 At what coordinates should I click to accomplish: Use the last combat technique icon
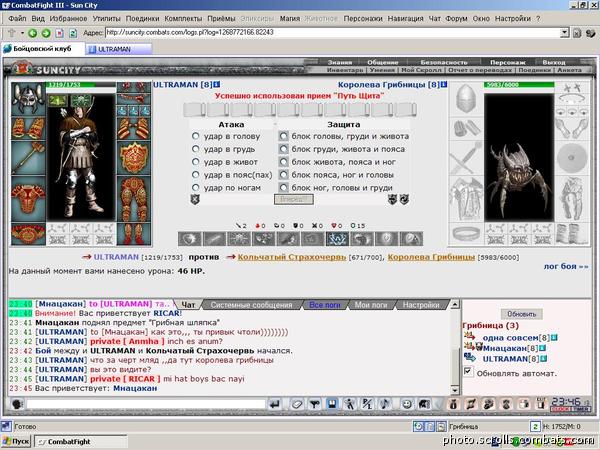[x=411, y=239]
